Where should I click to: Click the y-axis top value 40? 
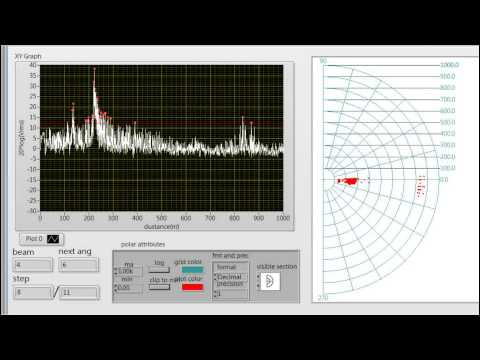click(x=33, y=65)
